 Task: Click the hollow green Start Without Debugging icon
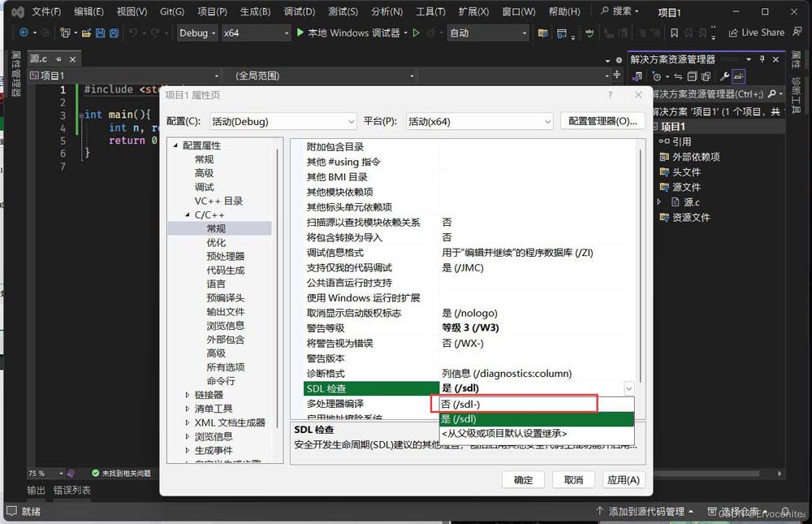click(x=416, y=32)
